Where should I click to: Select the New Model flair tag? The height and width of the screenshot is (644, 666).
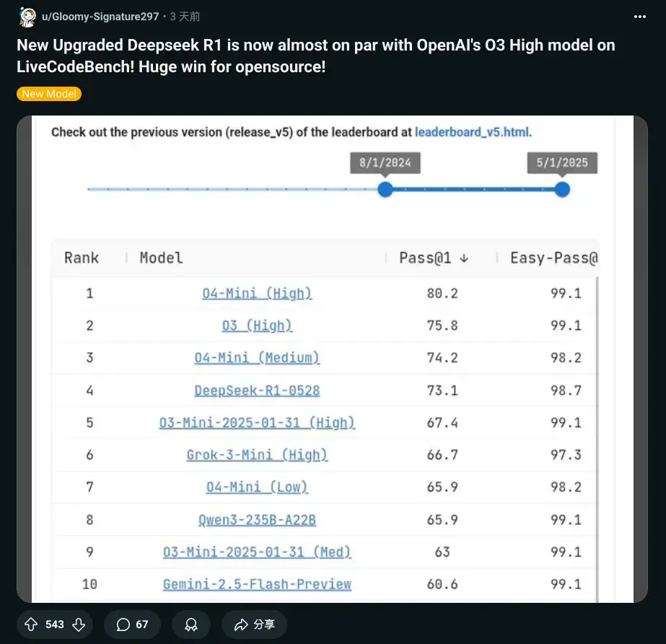(x=49, y=94)
